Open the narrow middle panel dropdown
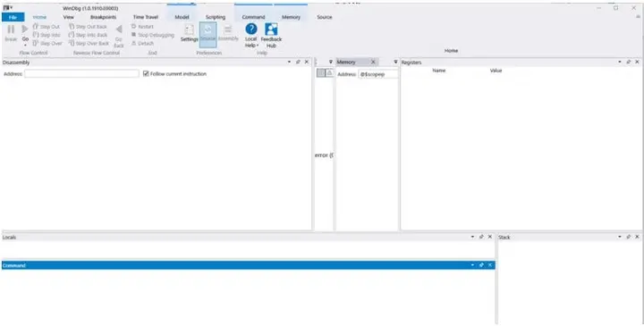Image resolution: width=644 pixels, height=326 pixels. coord(331,62)
